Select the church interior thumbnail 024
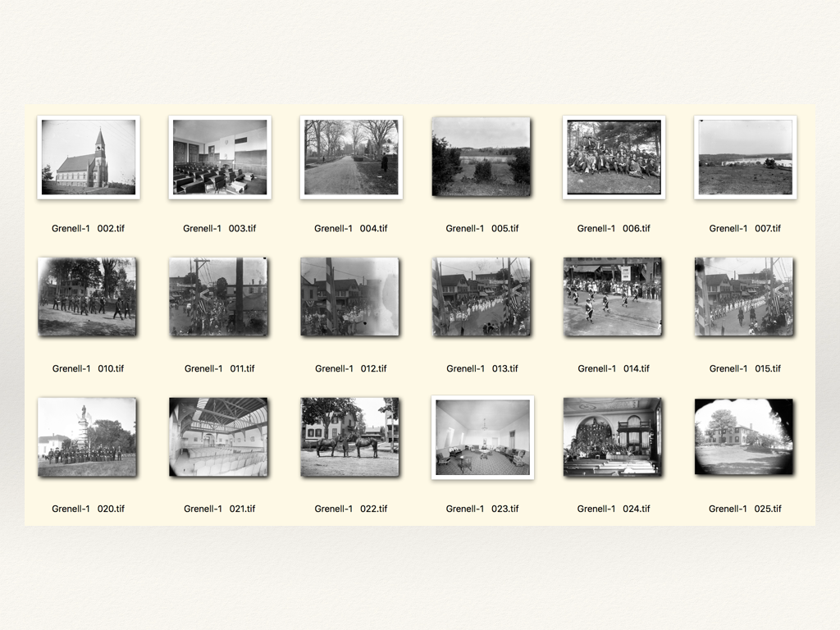The width and height of the screenshot is (840, 630). (612, 437)
